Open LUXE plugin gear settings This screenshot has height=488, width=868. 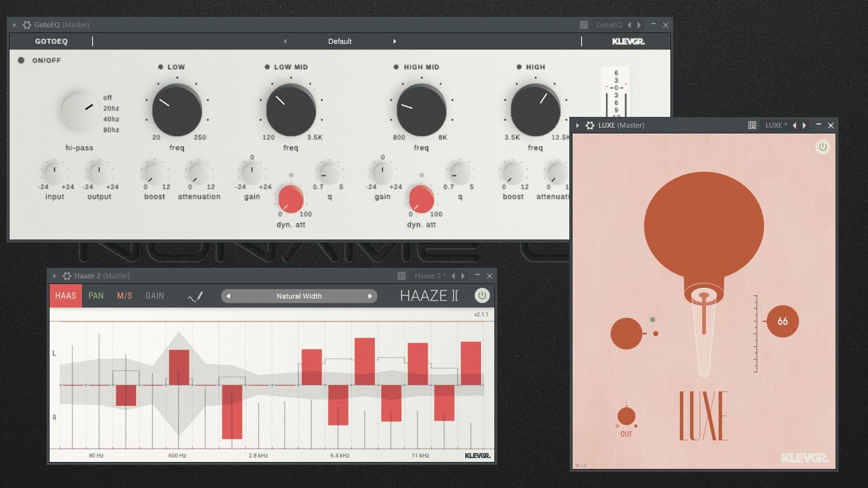pyautogui.click(x=590, y=125)
